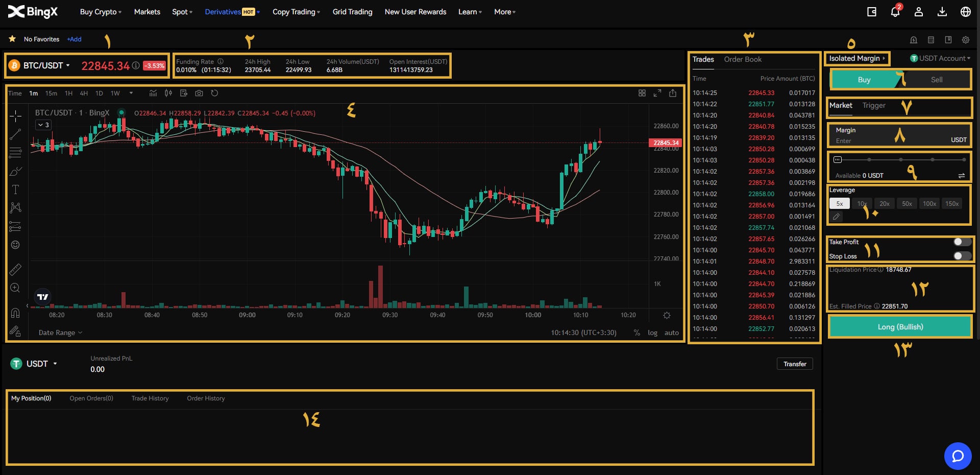Select the brush drawing tool
Image resolution: width=980 pixels, height=475 pixels.
tap(15, 171)
